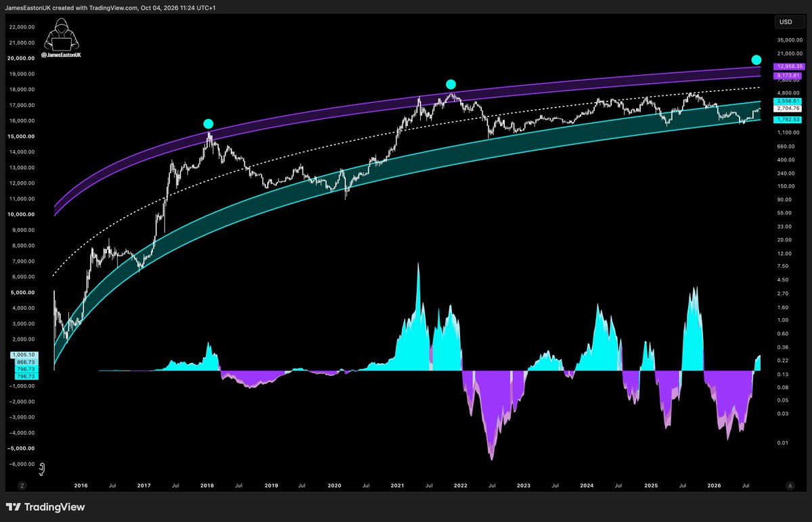
Task: Click the 22,000.00 left scale label
Action: pyautogui.click(x=22, y=27)
